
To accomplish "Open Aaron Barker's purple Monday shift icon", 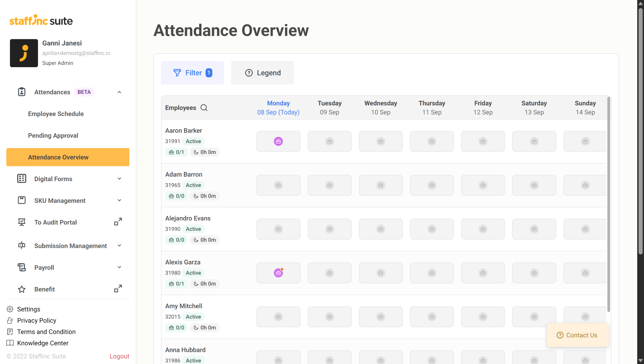I will click(x=278, y=141).
